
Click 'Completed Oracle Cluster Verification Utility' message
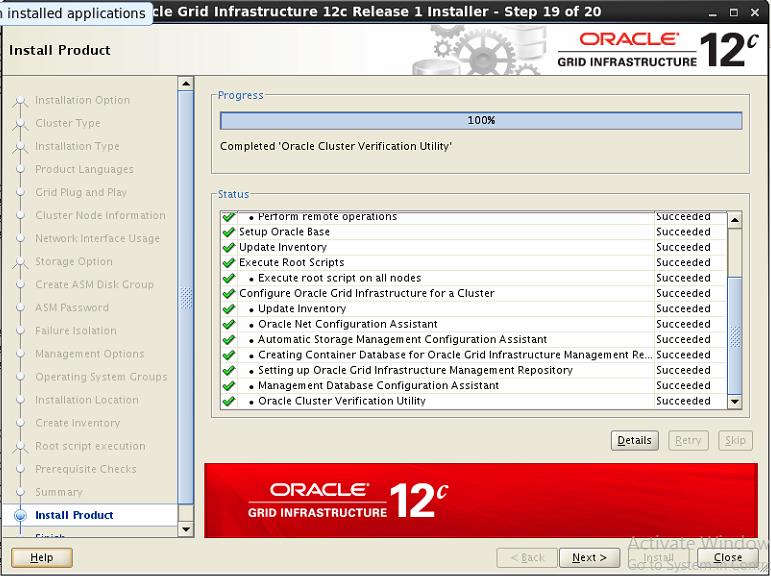click(336, 146)
